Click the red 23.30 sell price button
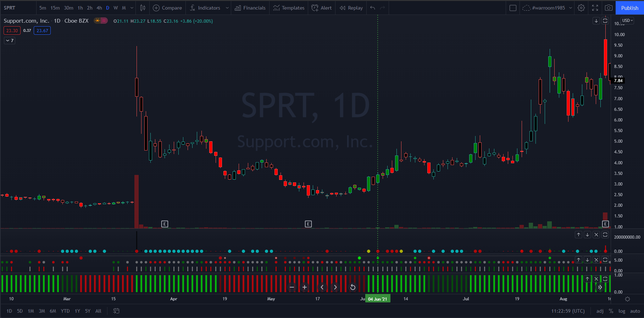This screenshot has width=644, height=318. click(x=12, y=31)
